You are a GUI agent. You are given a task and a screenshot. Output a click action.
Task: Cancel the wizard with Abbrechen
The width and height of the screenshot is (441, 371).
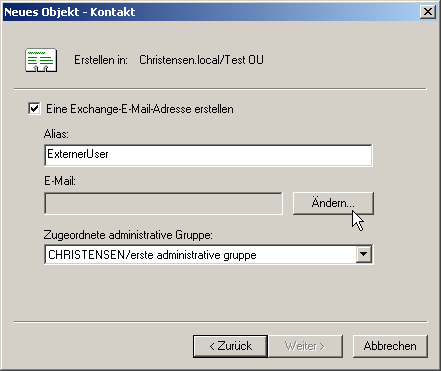(390, 346)
